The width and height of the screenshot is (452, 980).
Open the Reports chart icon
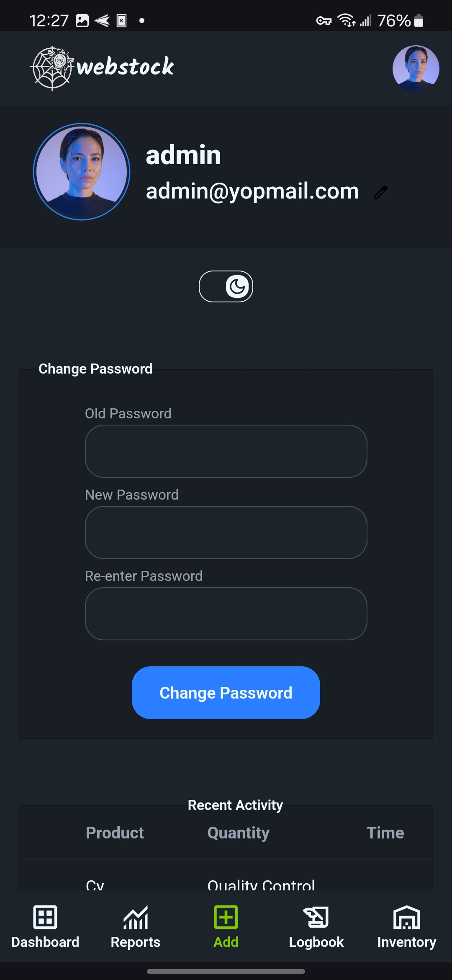click(x=136, y=917)
